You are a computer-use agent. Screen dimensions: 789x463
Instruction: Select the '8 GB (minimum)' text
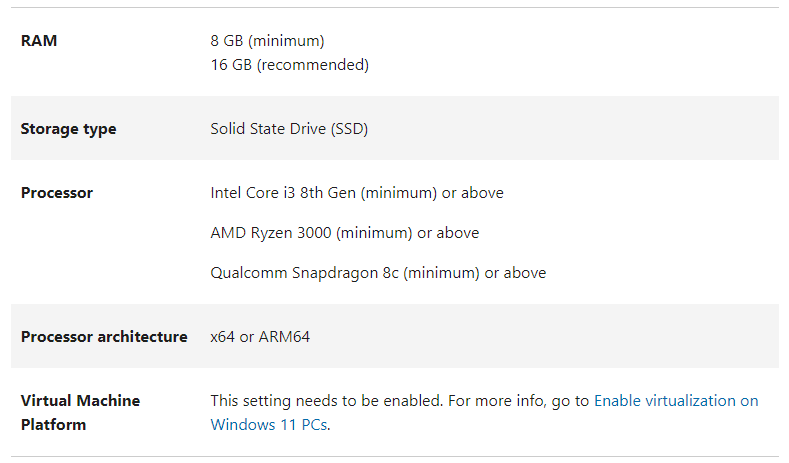[267, 41]
